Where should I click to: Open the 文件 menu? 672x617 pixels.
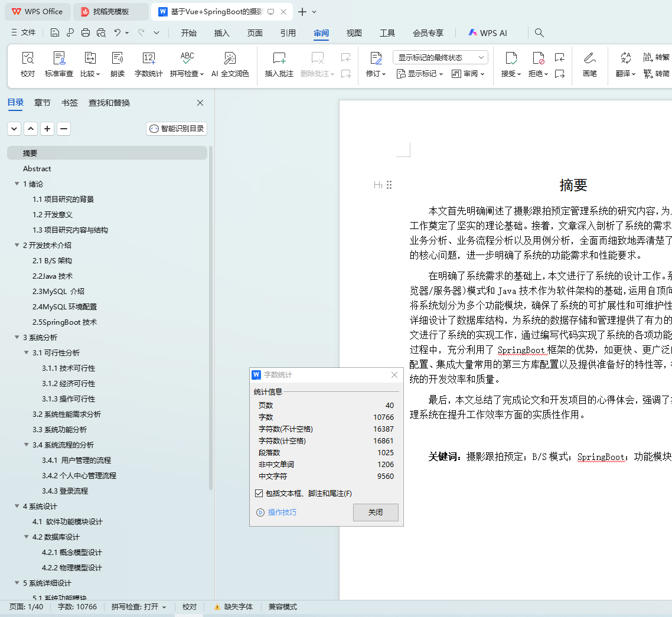(24, 32)
